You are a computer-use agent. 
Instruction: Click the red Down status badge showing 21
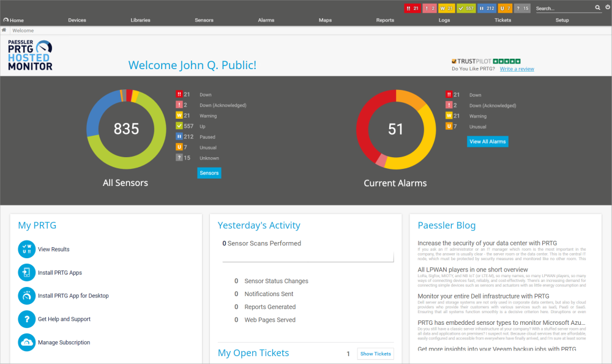click(x=412, y=9)
